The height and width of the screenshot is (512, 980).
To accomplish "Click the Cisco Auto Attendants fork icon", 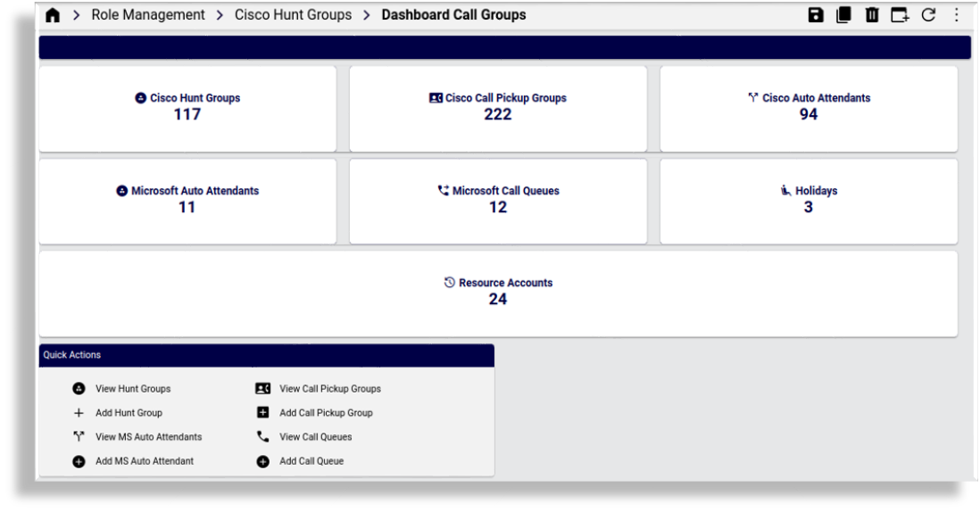I will pyautogui.click(x=753, y=97).
